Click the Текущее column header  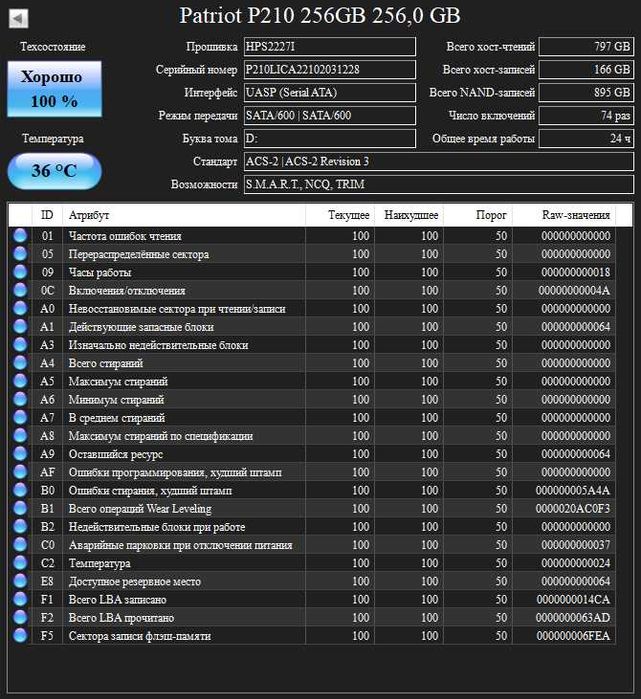[340, 215]
